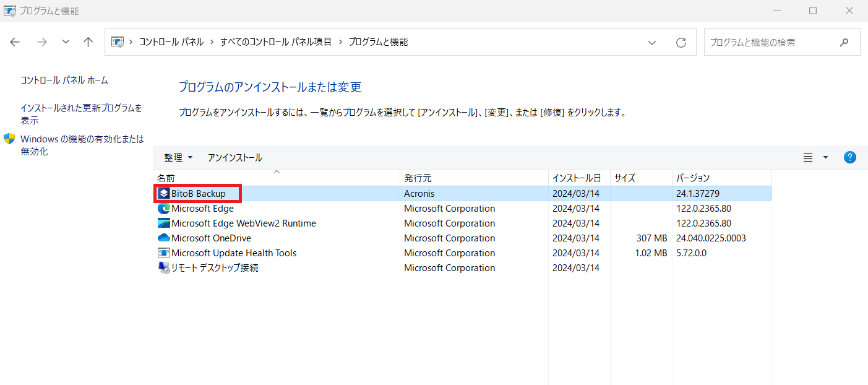
Task: Click the control panel icon in address bar
Action: click(117, 42)
